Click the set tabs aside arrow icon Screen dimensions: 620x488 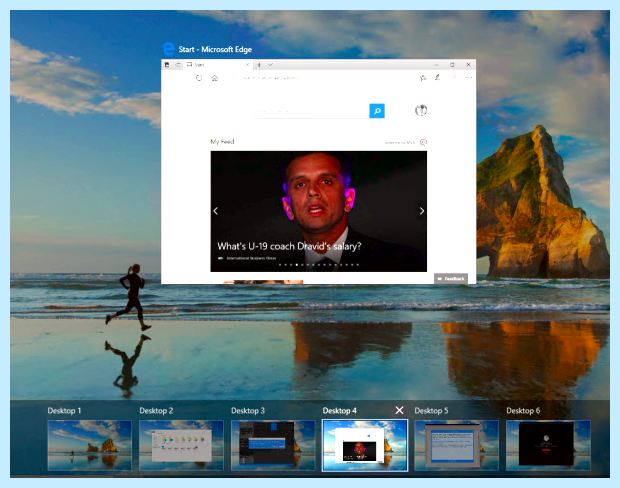(x=178, y=64)
